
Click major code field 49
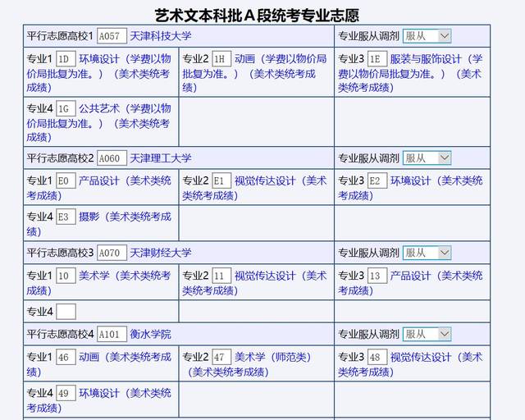tap(66, 393)
